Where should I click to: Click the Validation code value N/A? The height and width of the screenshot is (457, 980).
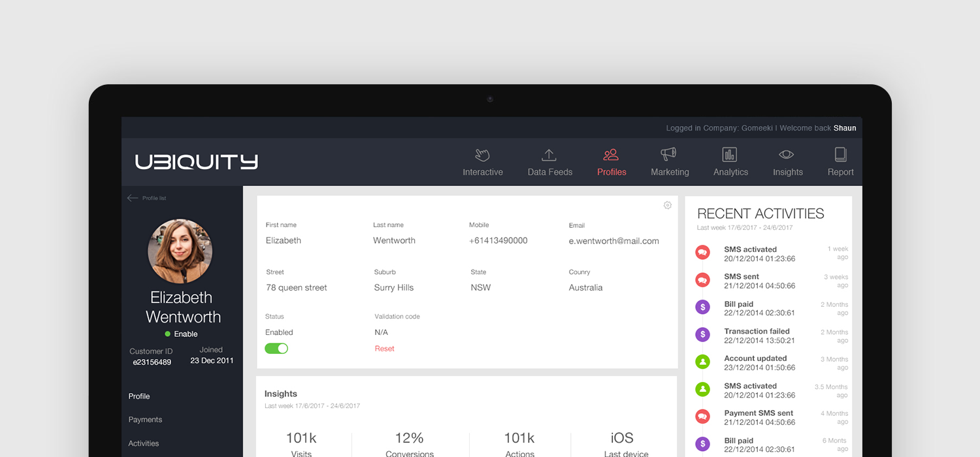[382, 332]
